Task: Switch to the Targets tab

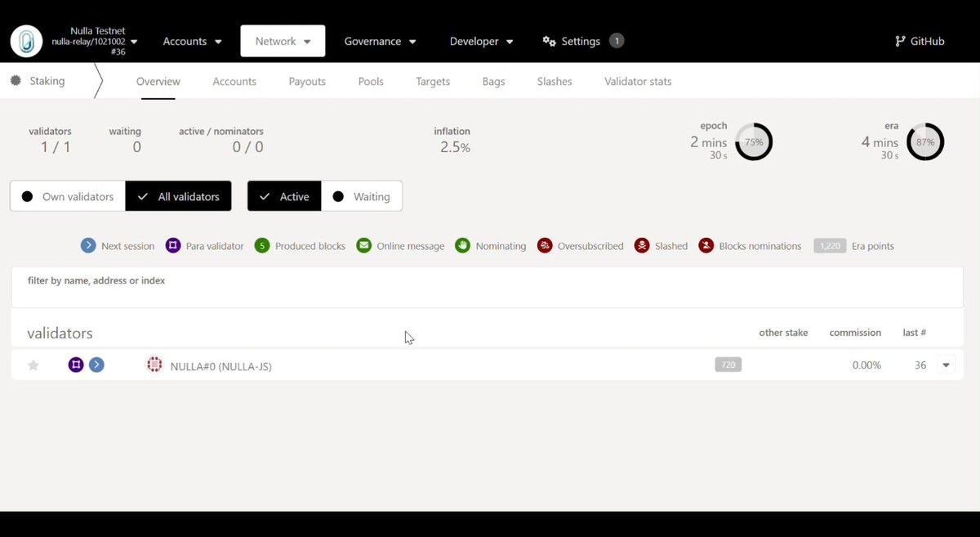Action: click(x=433, y=82)
